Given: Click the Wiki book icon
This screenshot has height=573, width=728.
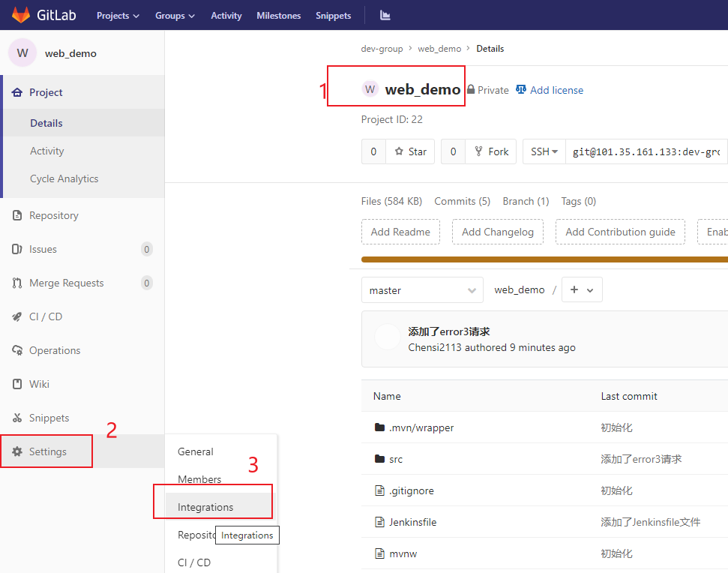Looking at the screenshot, I should click(x=17, y=384).
